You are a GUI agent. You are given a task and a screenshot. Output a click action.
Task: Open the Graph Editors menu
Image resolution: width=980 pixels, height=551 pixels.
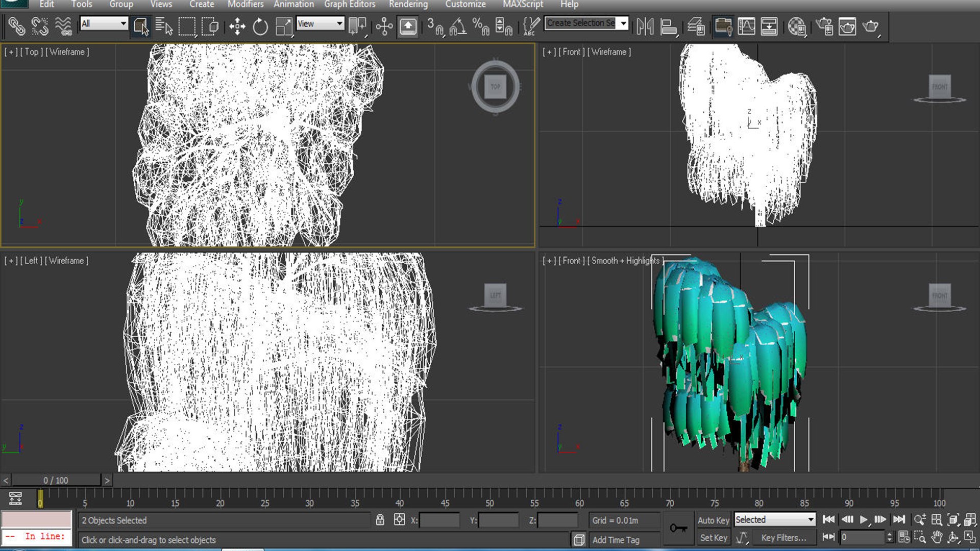(350, 4)
